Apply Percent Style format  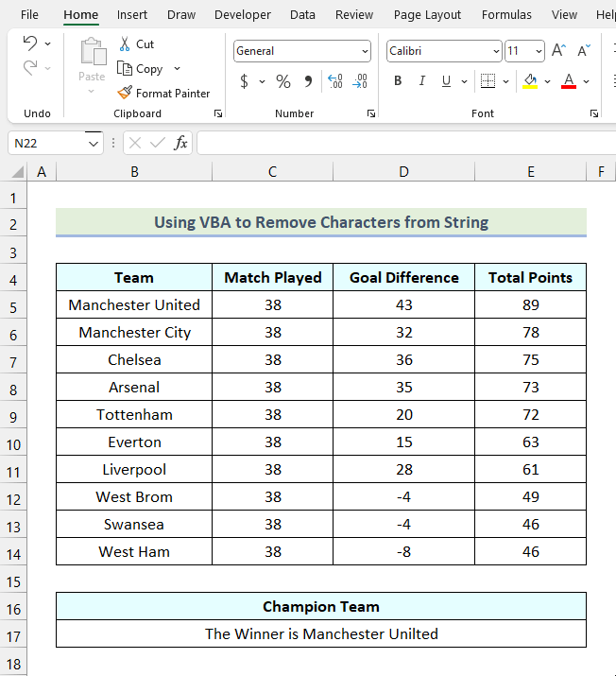coord(283,81)
